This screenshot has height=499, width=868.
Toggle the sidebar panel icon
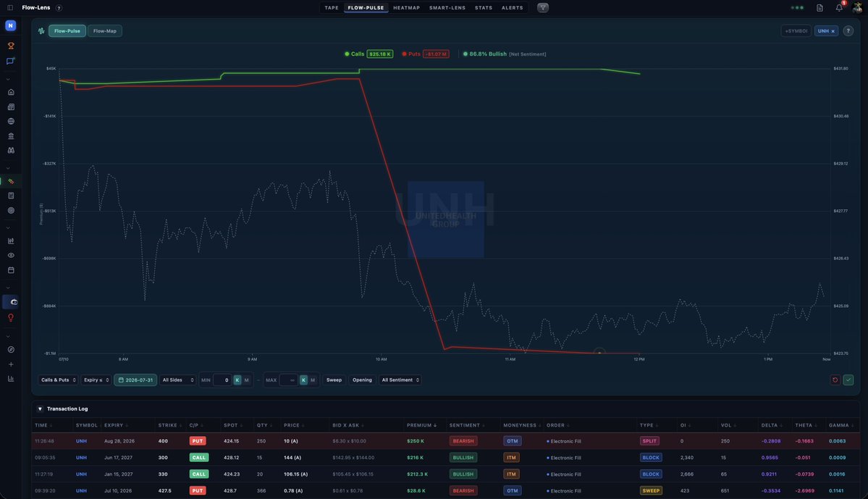point(10,8)
